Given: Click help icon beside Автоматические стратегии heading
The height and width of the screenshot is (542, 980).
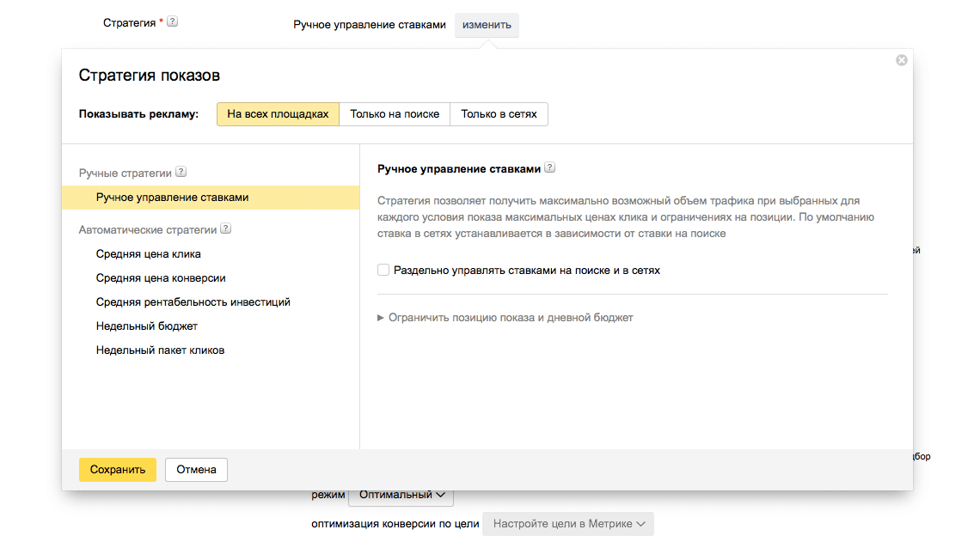Looking at the screenshot, I should click(226, 228).
